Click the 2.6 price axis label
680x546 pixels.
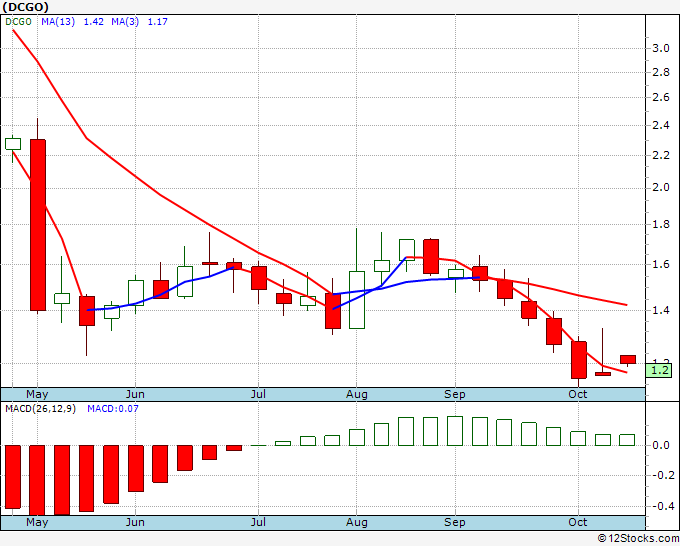point(661,98)
